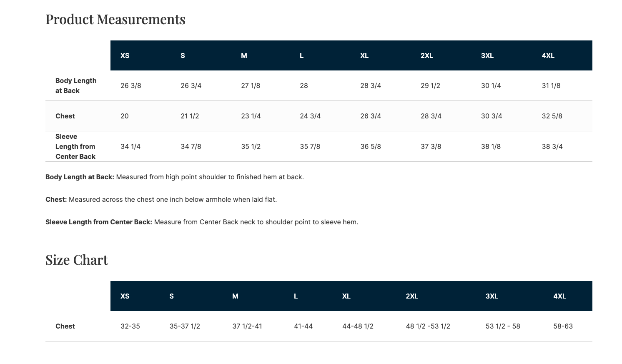The height and width of the screenshot is (364, 622).
Task: Click the Chest row label in Size Chart
Action: pyautogui.click(x=65, y=326)
